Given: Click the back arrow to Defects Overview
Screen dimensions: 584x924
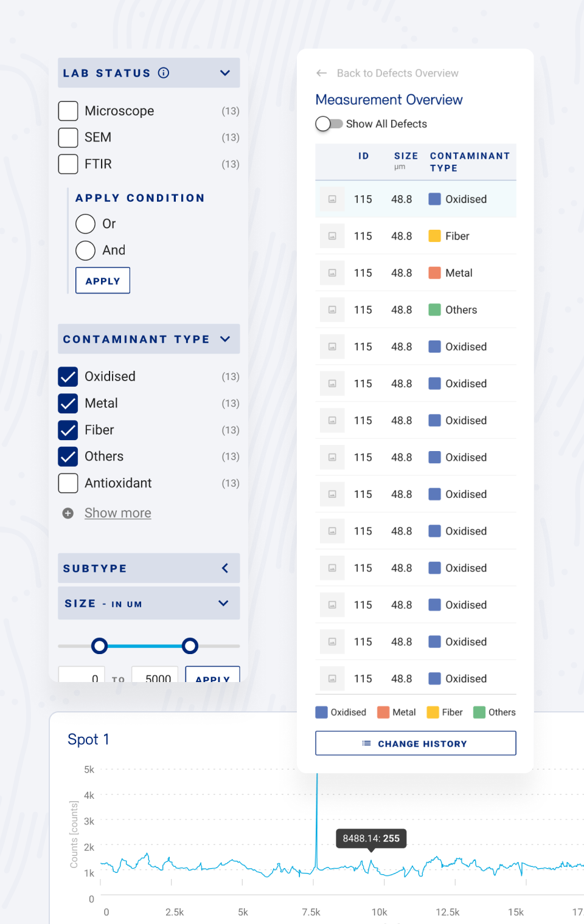Looking at the screenshot, I should pos(322,73).
